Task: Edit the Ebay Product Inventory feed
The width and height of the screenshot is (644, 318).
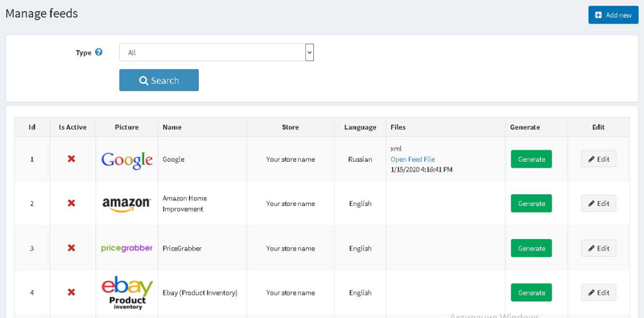Action: tap(598, 292)
